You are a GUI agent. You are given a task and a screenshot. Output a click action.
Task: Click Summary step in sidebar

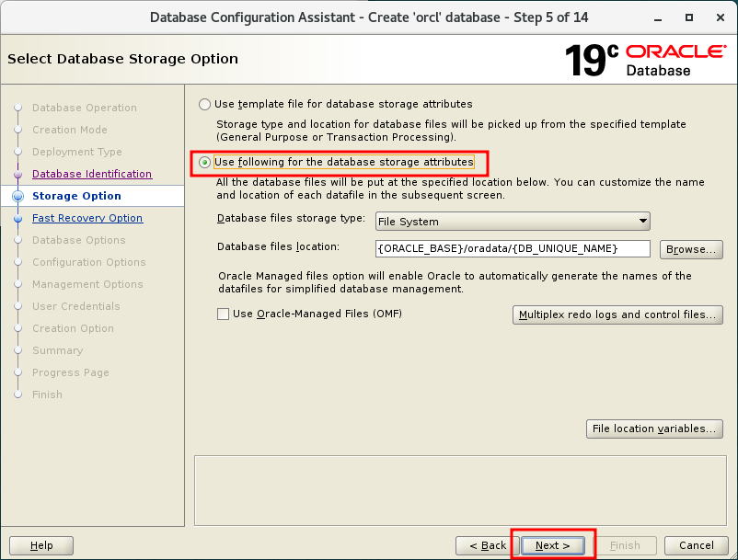tap(57, 350)
